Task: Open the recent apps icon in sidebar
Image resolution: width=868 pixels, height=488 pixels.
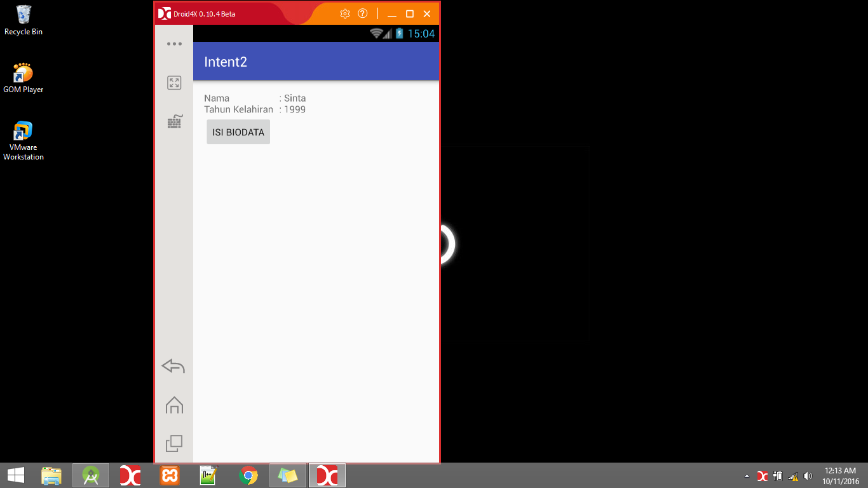Action: click(174, 444)
